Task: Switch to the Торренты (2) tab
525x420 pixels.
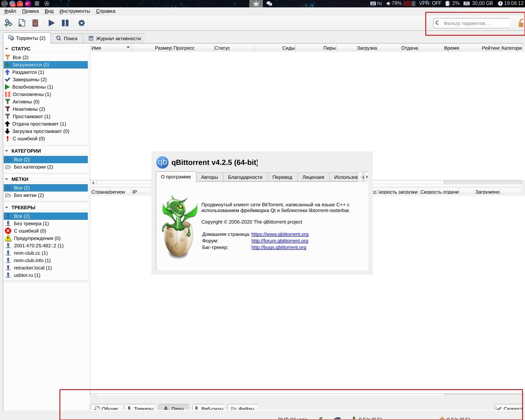Action: coord(27,38)
